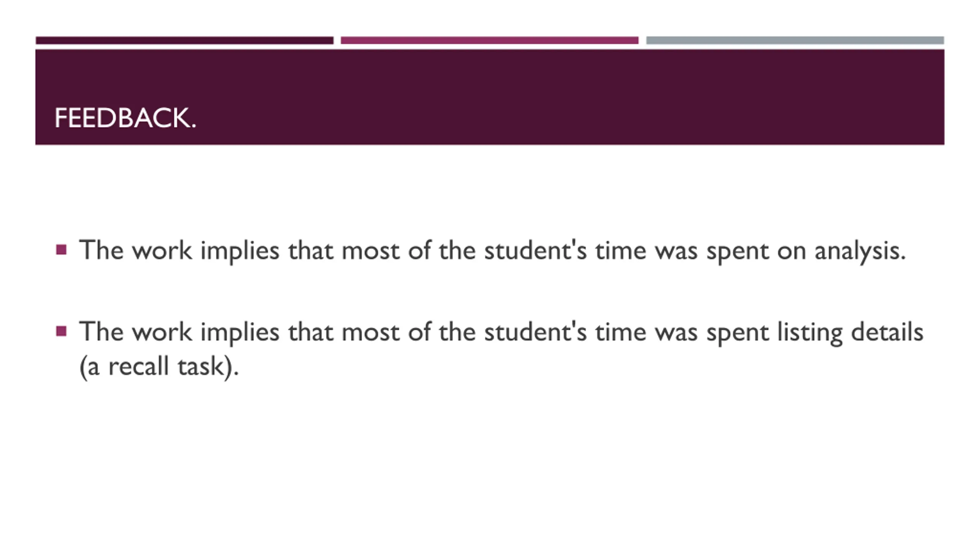The width and height of the screenshot is (980, 551).
Task: Click the word "analysis." in first bullet
Action: tap(860, 251)
